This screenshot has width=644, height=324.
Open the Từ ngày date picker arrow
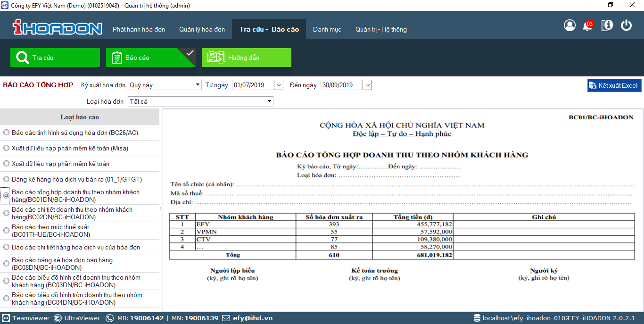pyautogui.click(x=278, y=85)
